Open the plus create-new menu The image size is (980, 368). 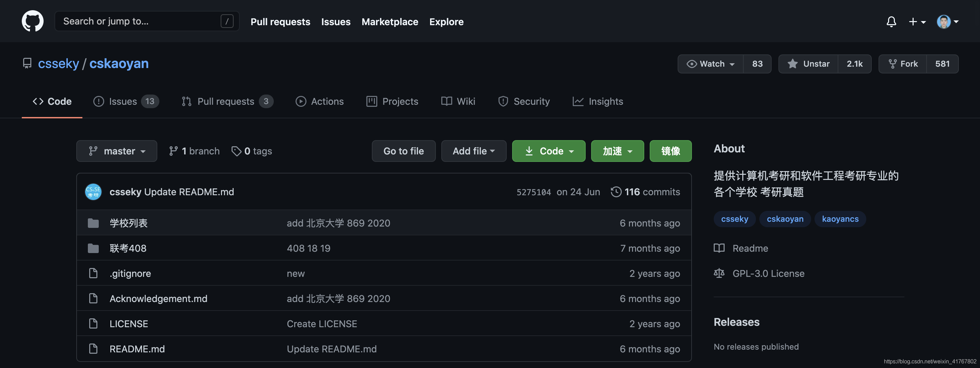(x=917, y=22)
